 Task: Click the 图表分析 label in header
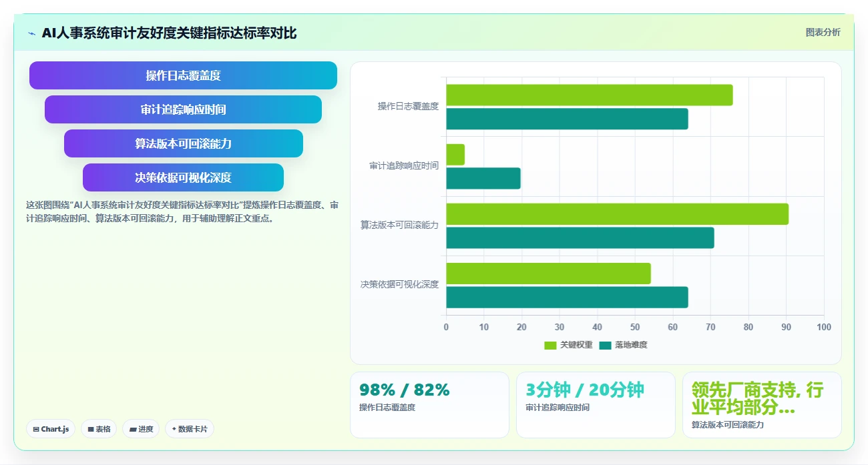823,32
